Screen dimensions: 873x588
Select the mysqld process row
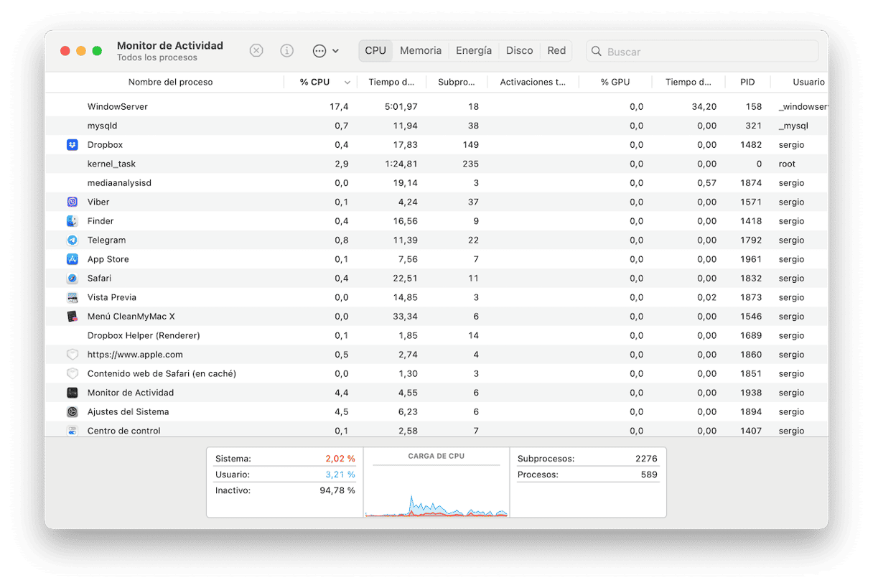pyautogui.click(x=436, y=126)
